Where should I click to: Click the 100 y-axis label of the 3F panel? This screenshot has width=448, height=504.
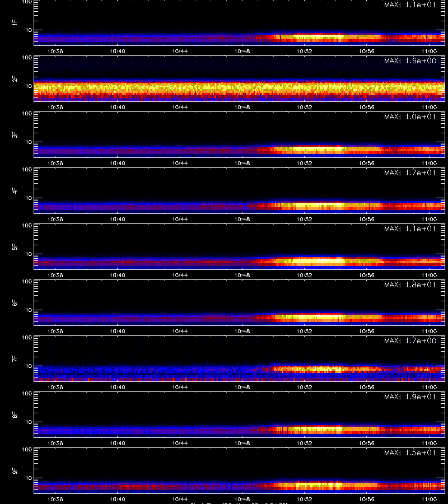27,114
